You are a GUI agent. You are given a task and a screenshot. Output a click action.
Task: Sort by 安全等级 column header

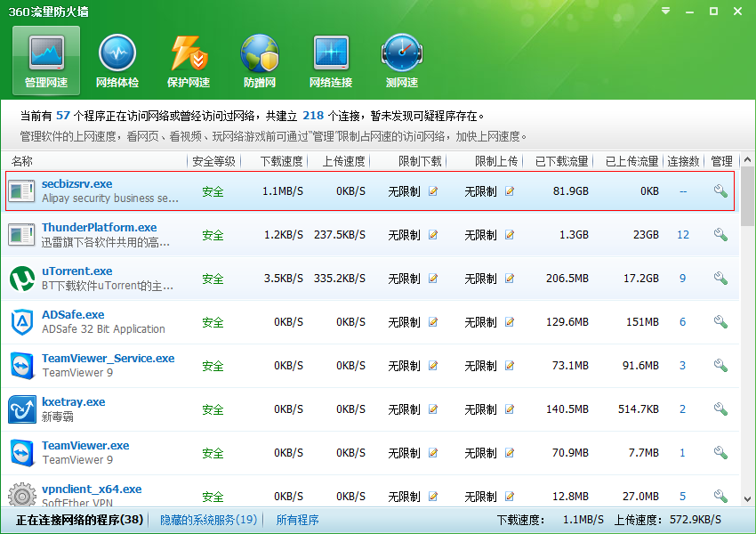(213, 161)
